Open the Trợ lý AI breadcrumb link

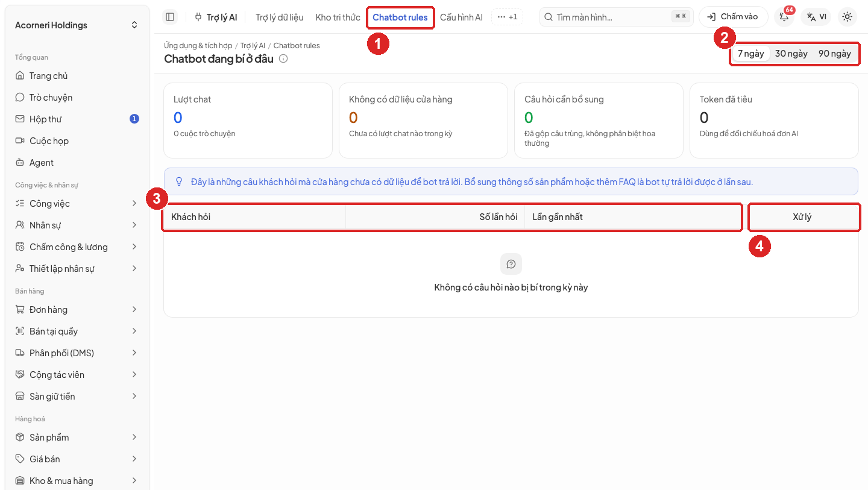253,46
